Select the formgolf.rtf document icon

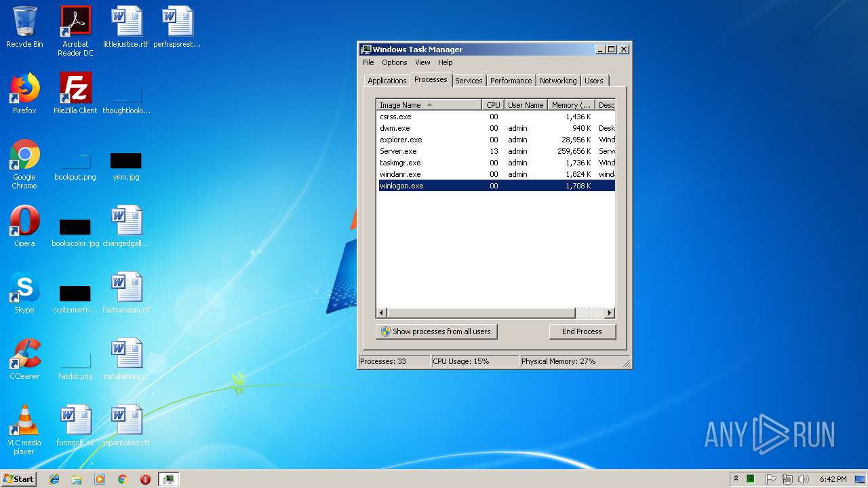pyautogui.click(x=75, y=426)
